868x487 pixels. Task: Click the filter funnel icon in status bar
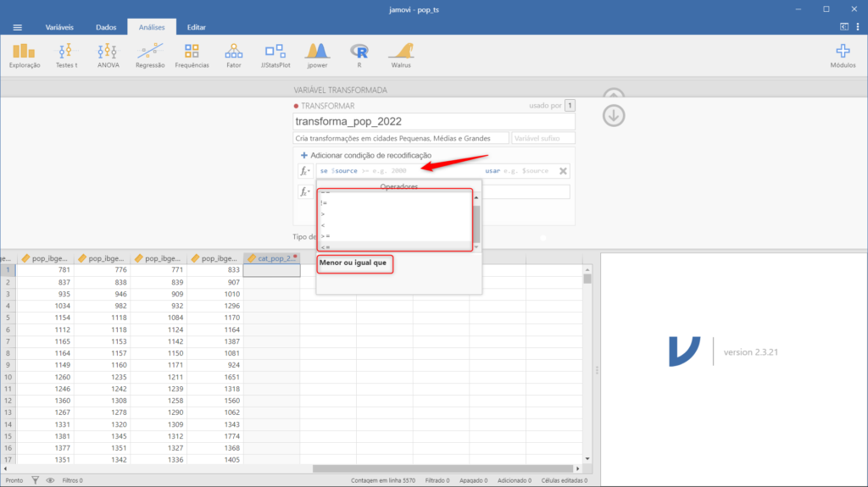35,480
